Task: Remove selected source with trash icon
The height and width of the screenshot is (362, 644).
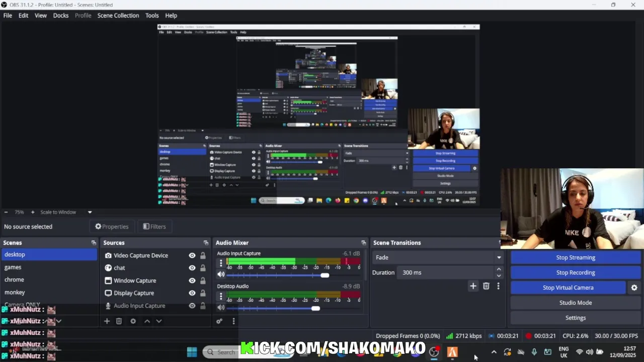Action: [x=119, y=321]
